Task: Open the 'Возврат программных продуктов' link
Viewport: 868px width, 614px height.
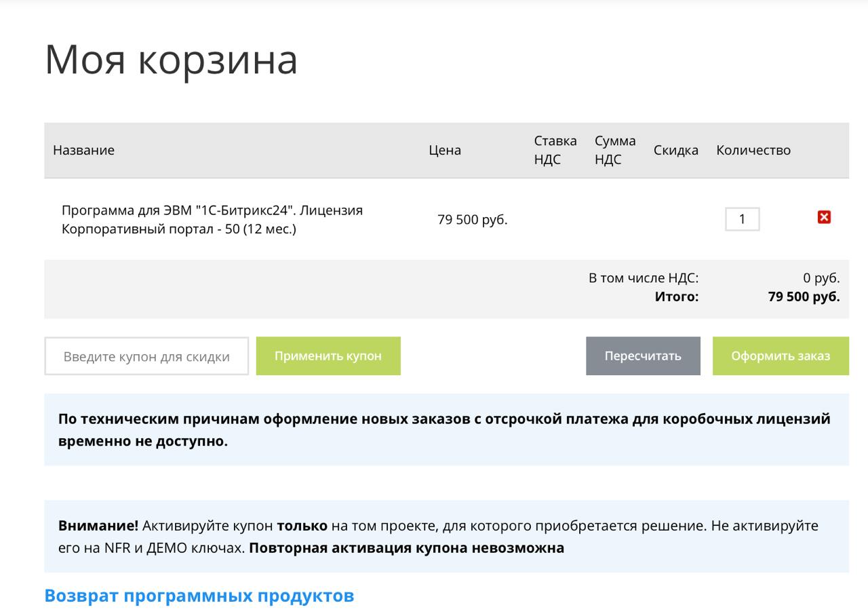Action: pos(199,596)
